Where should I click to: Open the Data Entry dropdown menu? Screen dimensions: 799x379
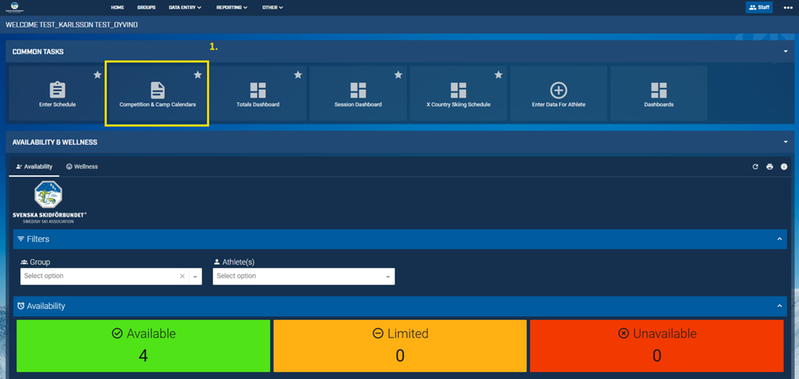click(184, 8)
